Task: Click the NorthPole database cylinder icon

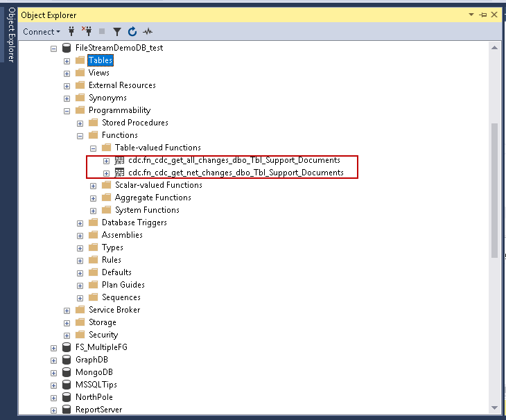Action: tap(67, 397)
